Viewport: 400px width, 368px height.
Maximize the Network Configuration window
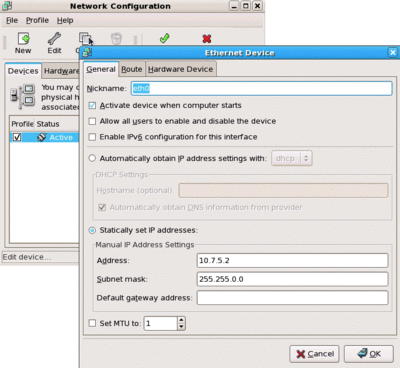[x=246, y=6]
